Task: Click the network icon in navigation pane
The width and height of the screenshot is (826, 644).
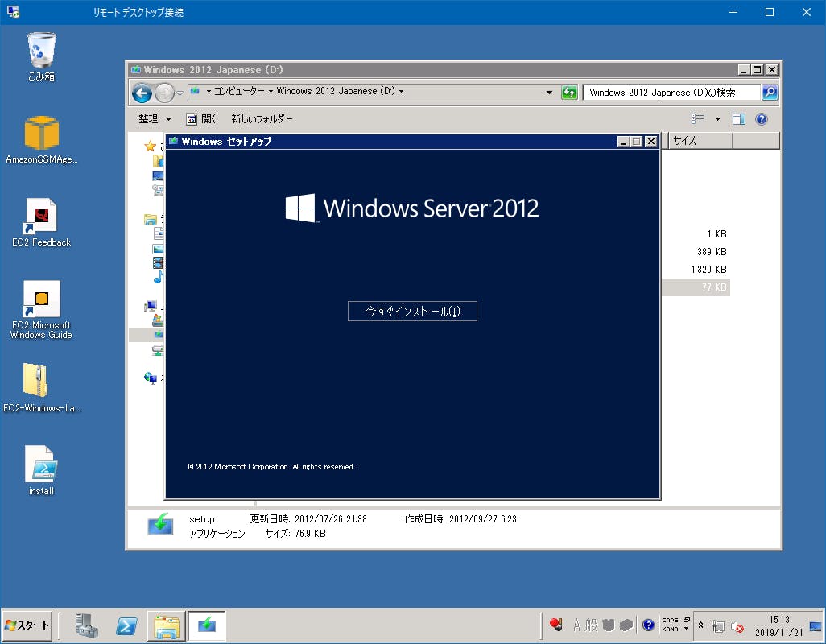Action: tap(151, 378)
